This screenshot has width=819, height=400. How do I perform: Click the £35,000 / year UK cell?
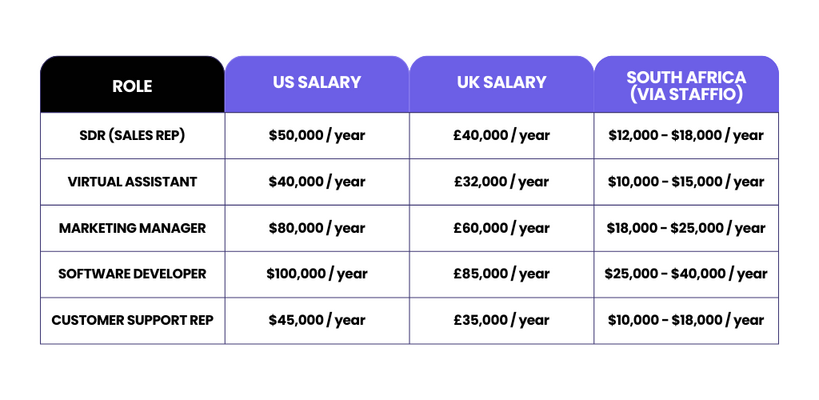point(501,321)
